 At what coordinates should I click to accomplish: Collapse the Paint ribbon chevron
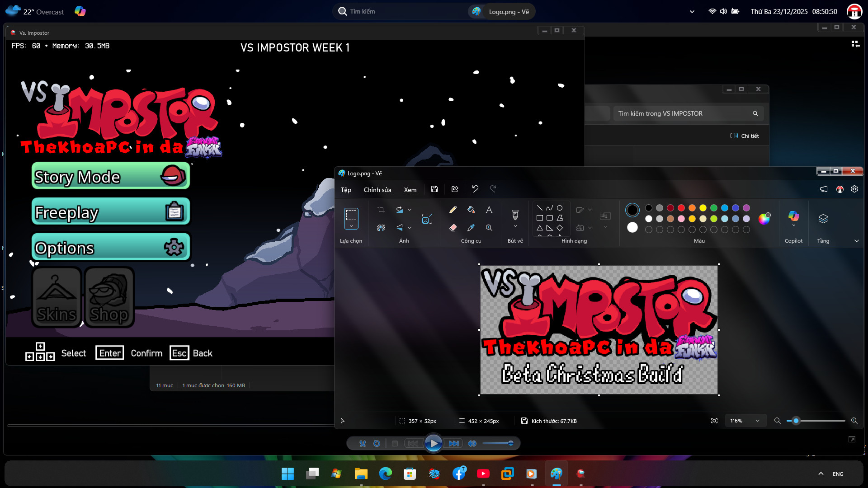[857, 241]
